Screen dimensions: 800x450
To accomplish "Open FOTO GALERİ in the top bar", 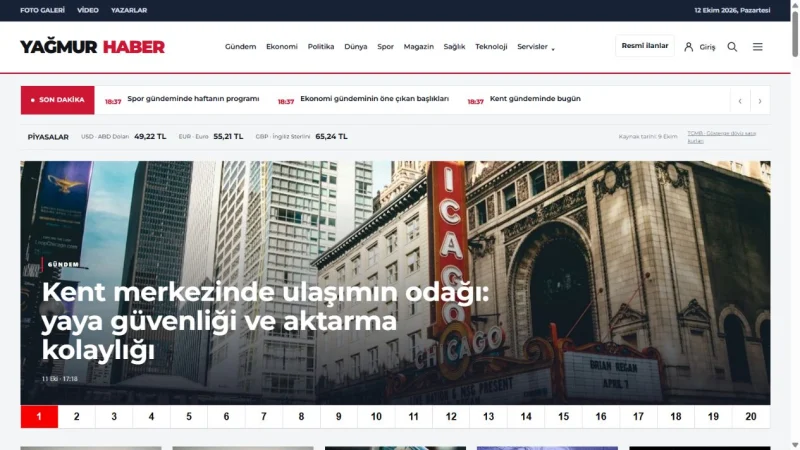I will click(42, 10).
